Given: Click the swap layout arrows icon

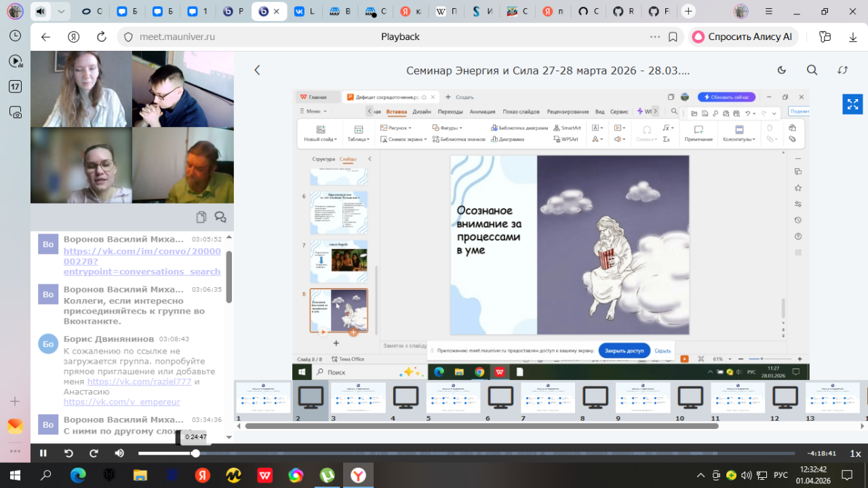Looking at the screenshot, I should [843, 70].
